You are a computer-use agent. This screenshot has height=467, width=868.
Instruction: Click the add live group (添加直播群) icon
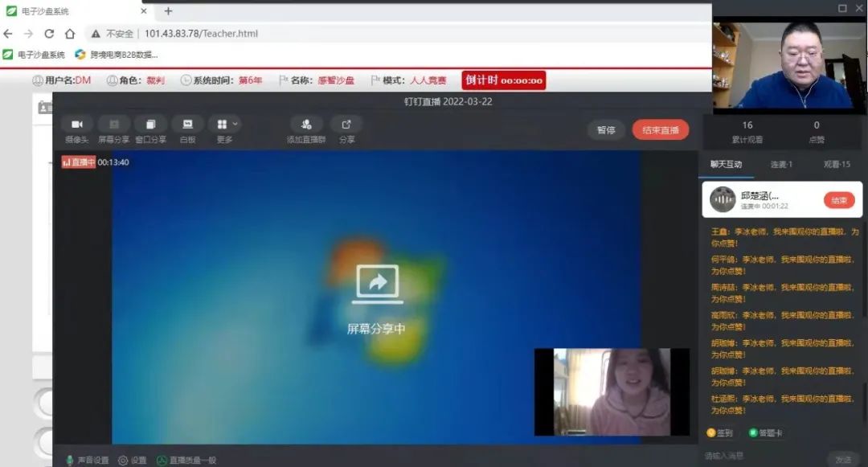306,125
